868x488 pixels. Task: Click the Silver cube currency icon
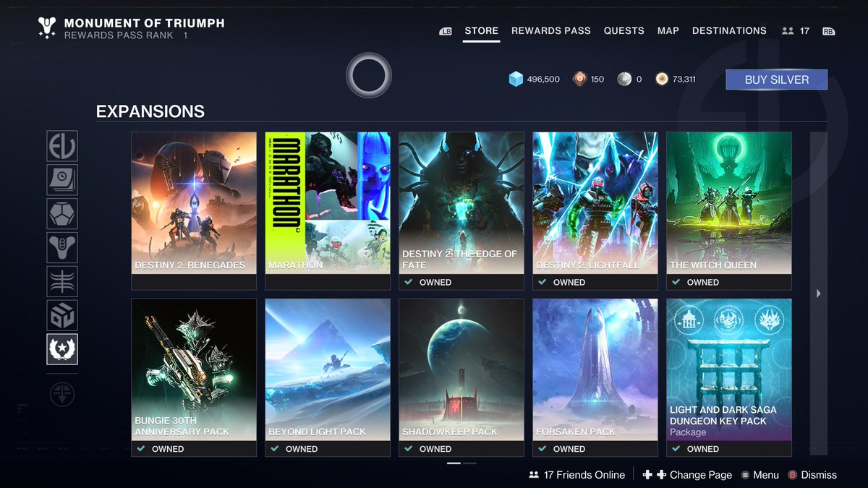coord(516,80)
